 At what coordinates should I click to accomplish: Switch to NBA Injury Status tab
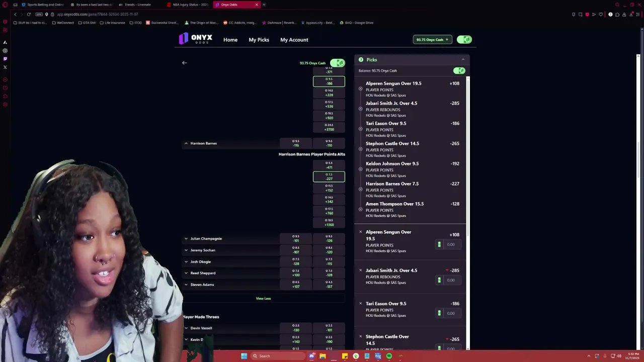(187, 5)
